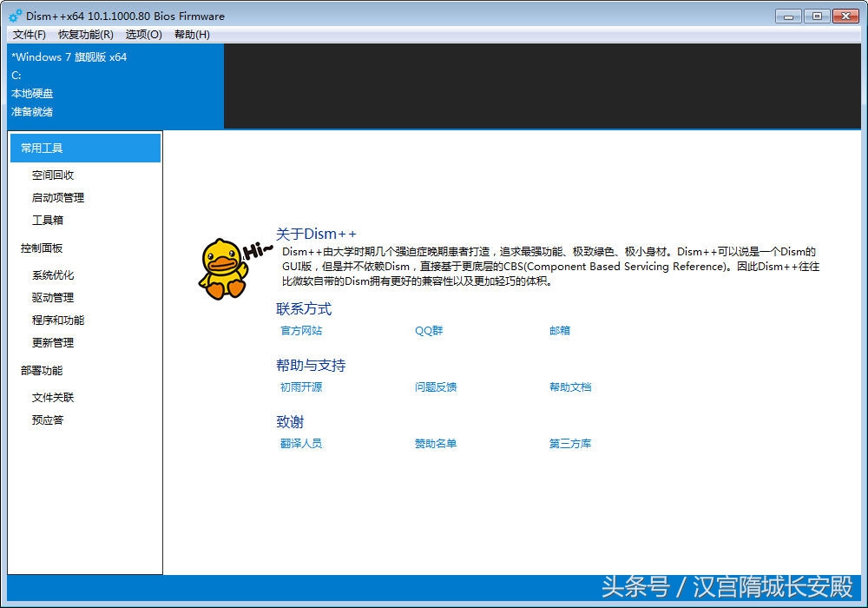Open the 问题反馈 link
Screen dimensions: 868x608
coord(436,387)
